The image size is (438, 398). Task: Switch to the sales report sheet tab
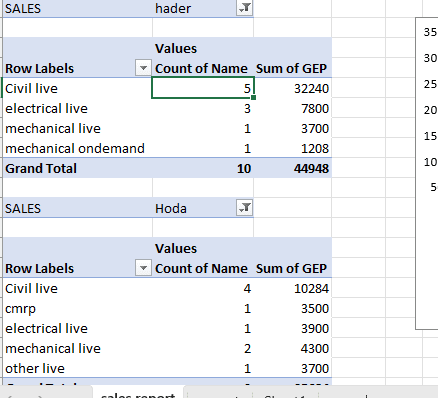tap(138, 393)
